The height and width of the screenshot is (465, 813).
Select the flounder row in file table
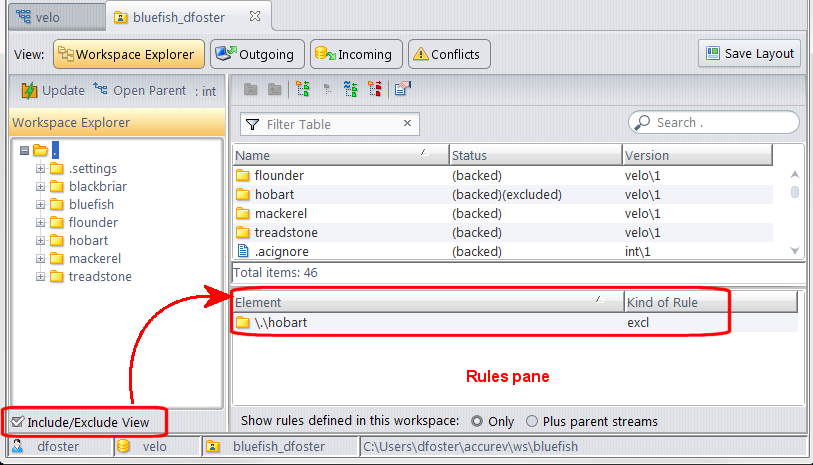pos(503,175)
